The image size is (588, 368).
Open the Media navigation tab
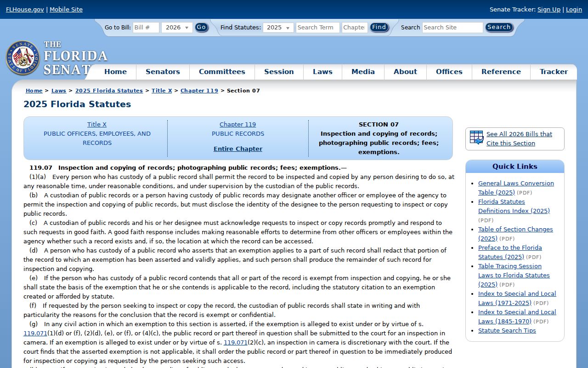tap(363, 72)
